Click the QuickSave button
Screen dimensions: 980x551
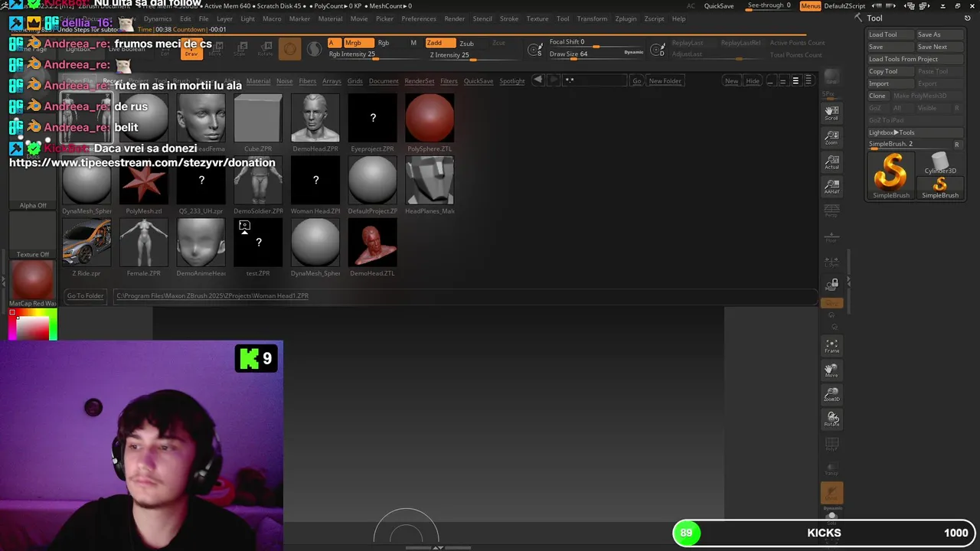[x=719, y=6]
